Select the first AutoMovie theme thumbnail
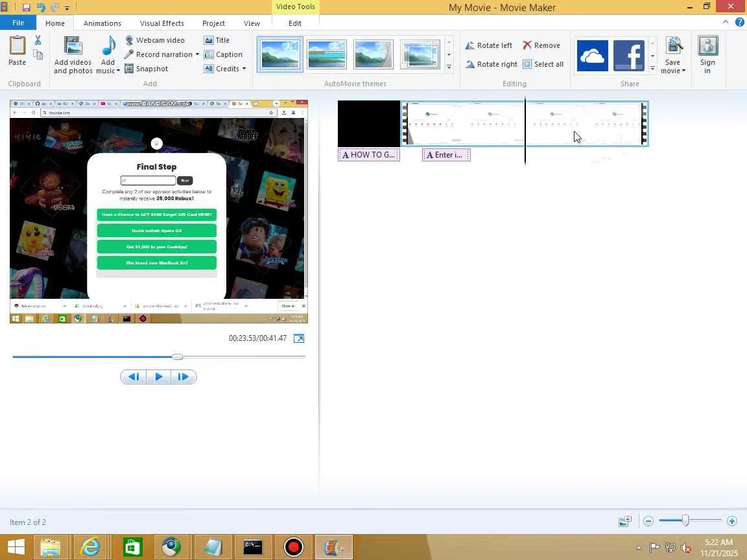This screenshot has width=747, height=560. click(280, 55)
